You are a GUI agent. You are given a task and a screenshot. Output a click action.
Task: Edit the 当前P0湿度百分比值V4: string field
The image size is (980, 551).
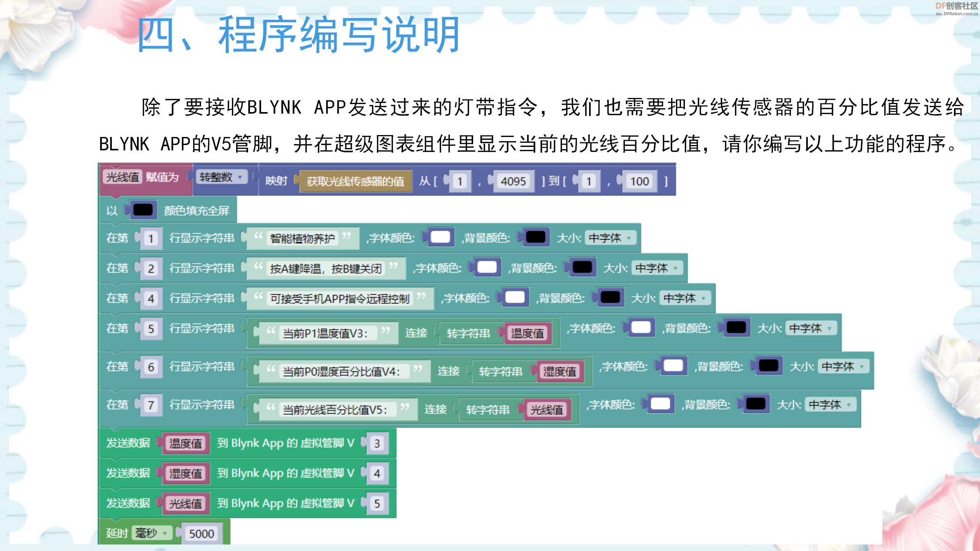(344, 371)
